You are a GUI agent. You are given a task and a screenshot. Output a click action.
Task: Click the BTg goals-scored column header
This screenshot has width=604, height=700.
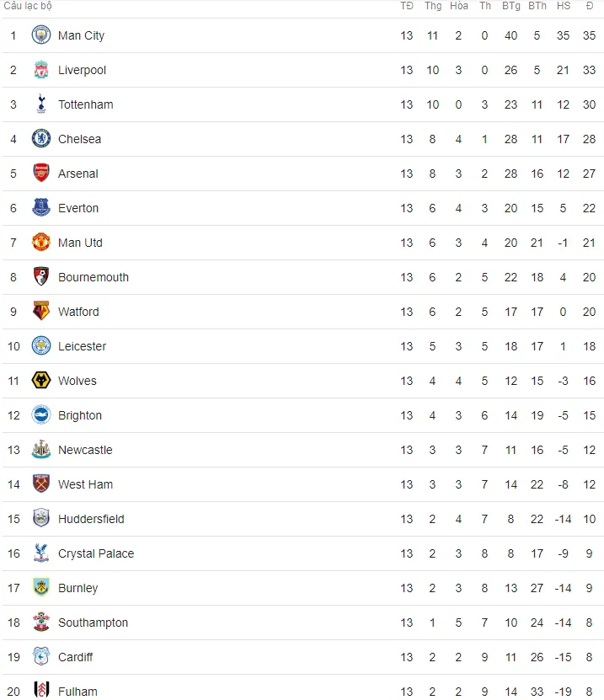511,6
